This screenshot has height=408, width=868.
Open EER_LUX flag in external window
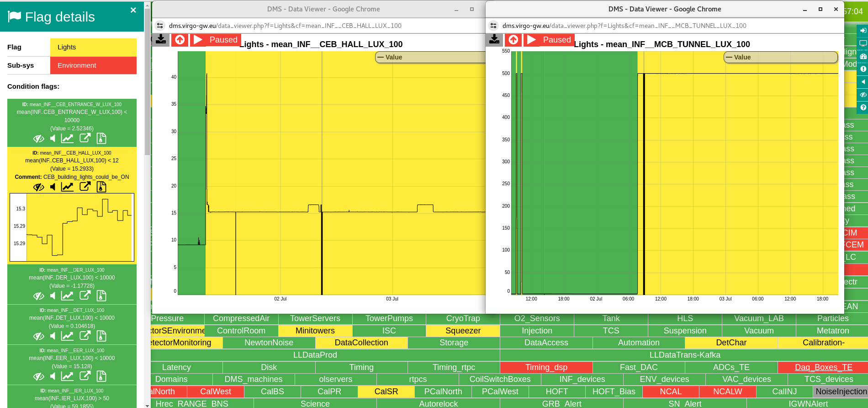(x=85, y=376)
